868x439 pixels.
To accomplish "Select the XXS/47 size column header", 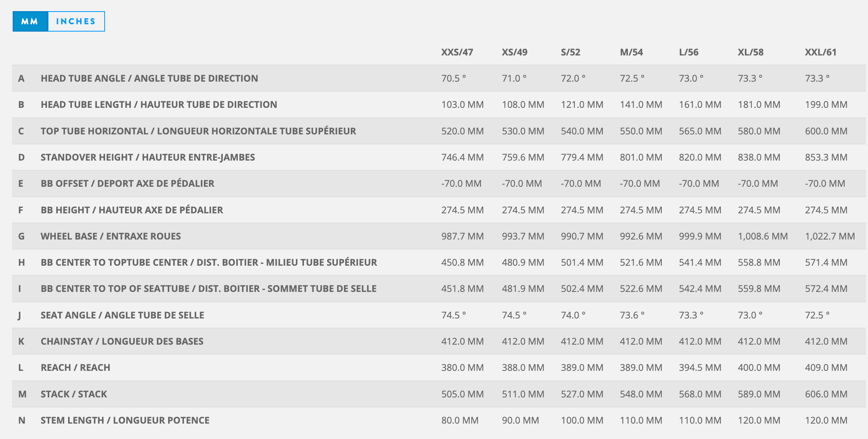I will click(x=457, y=52).
